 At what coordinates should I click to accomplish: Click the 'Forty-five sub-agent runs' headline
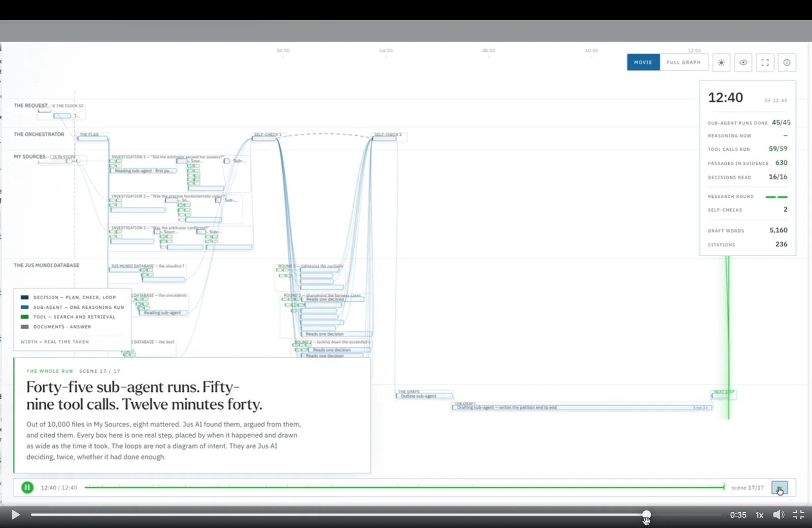pyautogui.click(x=144, y=396)
